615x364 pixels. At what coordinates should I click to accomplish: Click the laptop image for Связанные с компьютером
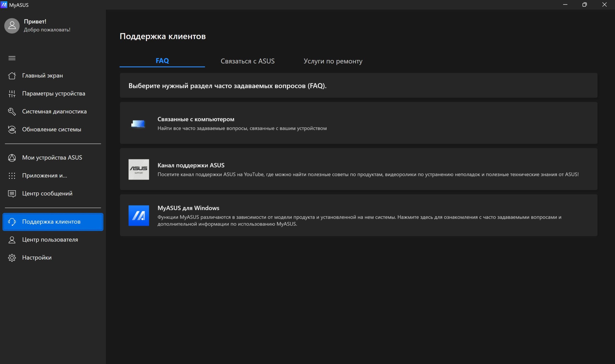click(x=138, y=124)
